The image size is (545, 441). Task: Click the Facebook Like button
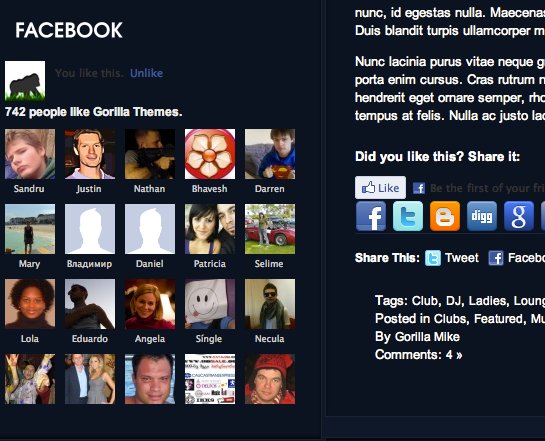380,188
